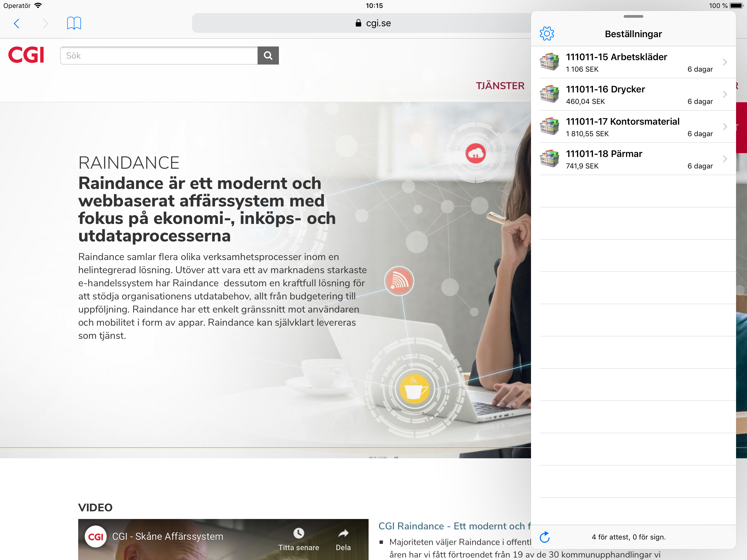Tap the basket icon for 111011-16 Drycker
Screen dimensions: 747x560
coord(549,94)
